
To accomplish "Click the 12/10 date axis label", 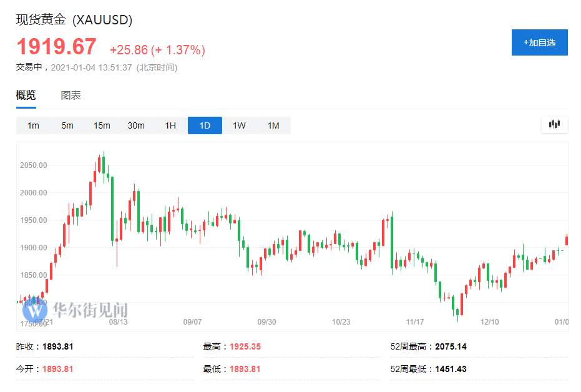I will 489,322.
